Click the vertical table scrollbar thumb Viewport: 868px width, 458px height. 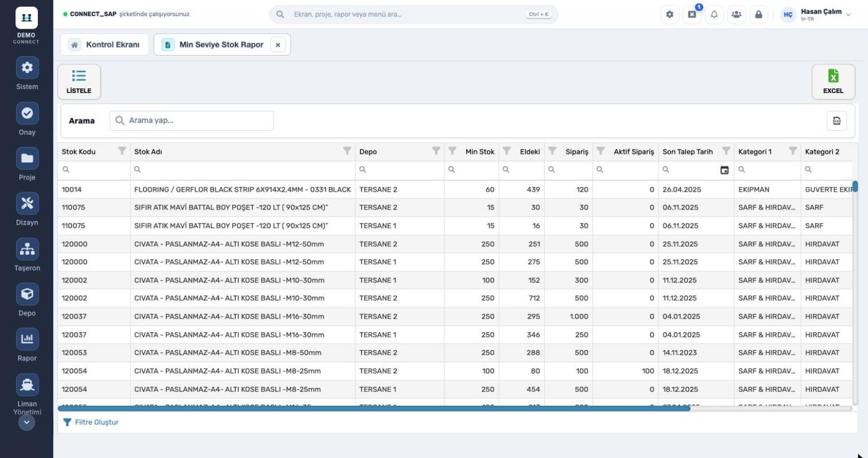pos(855,187)
